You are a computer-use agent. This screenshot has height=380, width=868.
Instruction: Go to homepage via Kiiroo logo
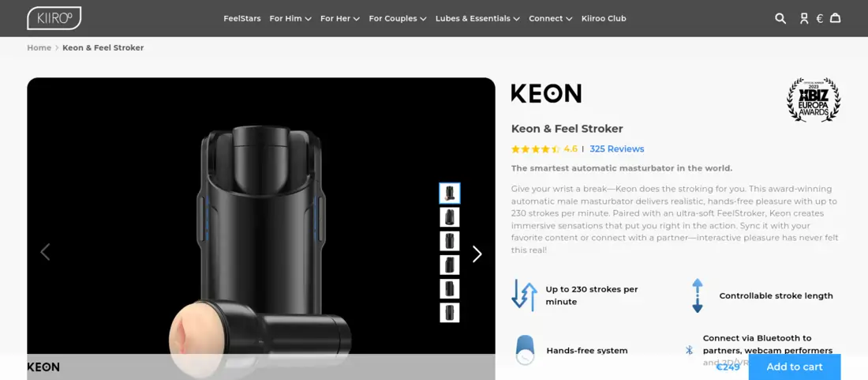[54, 18]
